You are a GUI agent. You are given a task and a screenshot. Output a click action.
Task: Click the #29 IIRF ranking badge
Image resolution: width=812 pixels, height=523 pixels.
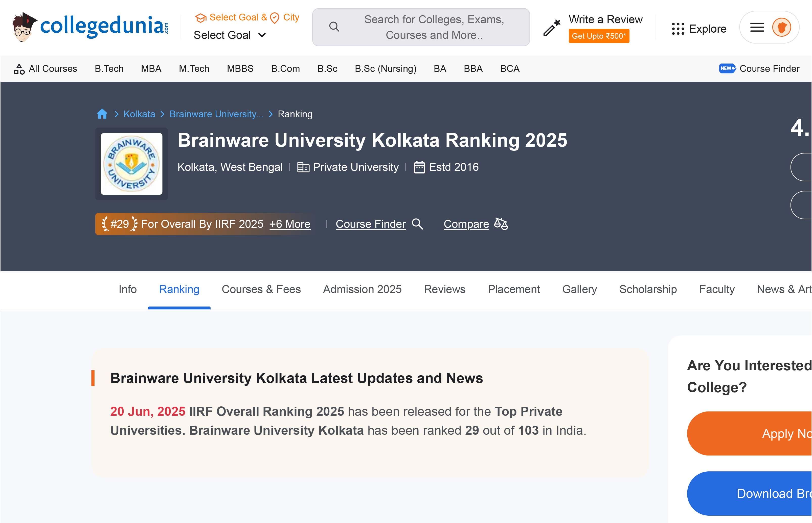coord(205,224)
